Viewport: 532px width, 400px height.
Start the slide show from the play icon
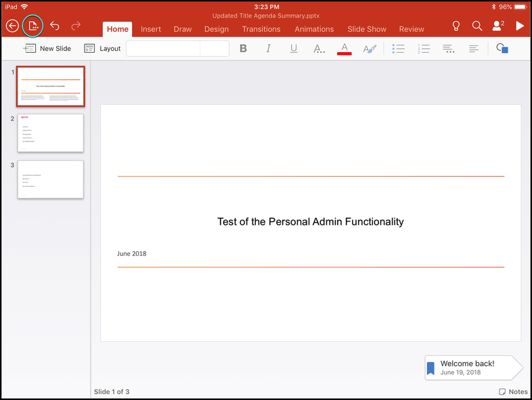(520, 26)
